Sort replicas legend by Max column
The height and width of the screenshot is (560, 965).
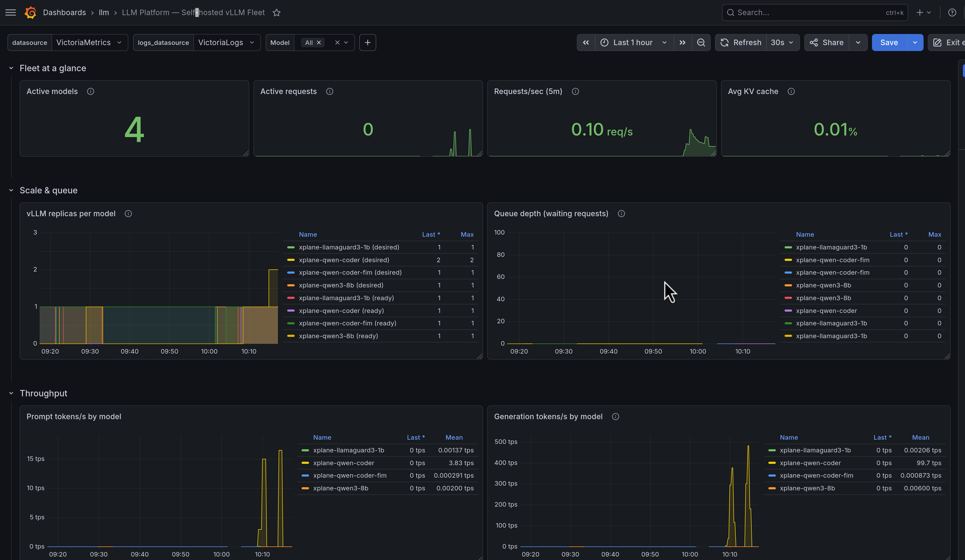[467, 234]
